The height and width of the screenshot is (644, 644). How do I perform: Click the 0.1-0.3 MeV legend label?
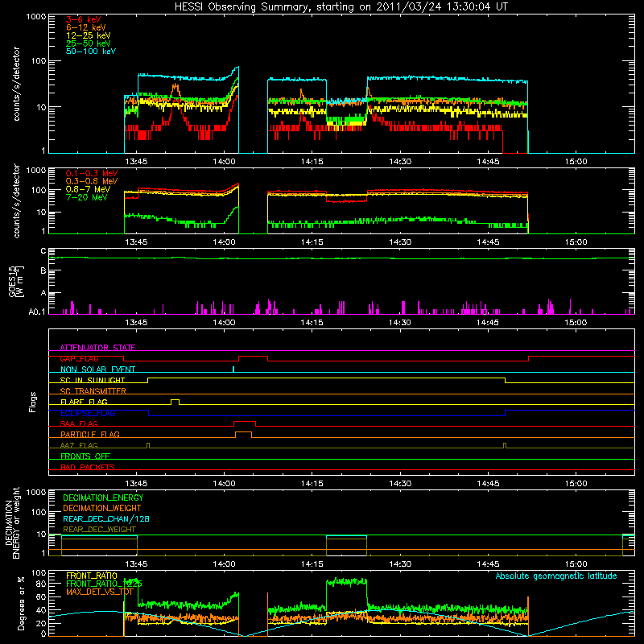point(92,173)
